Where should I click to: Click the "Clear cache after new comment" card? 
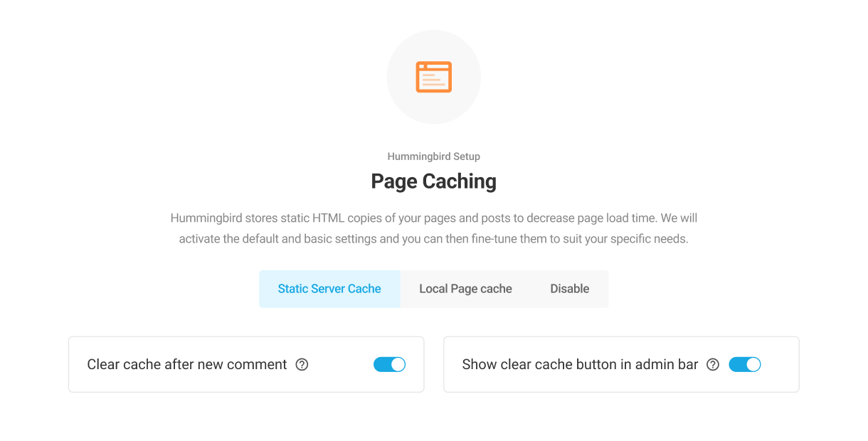click(x=245, y=364)
